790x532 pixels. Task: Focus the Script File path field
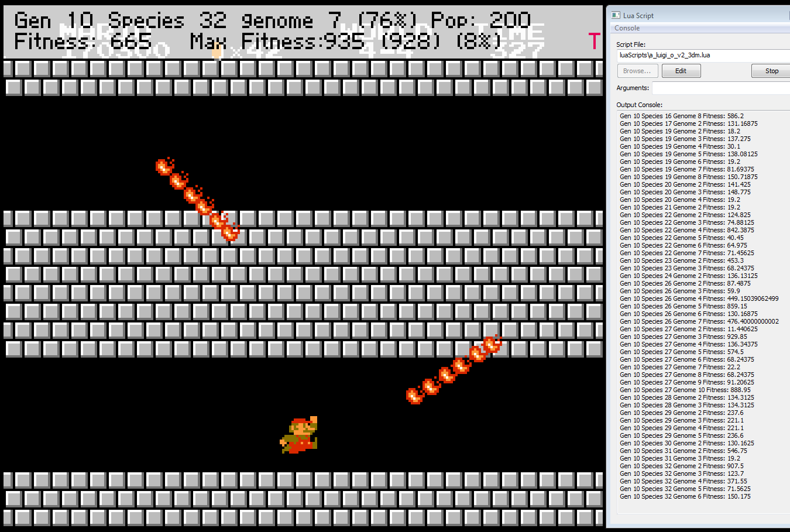click(702, 55)
